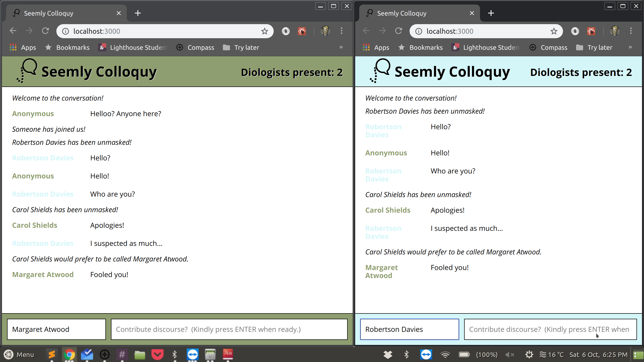Open the Try later bookmarks folder in left browser
The height and width of the screenshot is (362, 644).
pyautogui.click(x=241, y=48)
